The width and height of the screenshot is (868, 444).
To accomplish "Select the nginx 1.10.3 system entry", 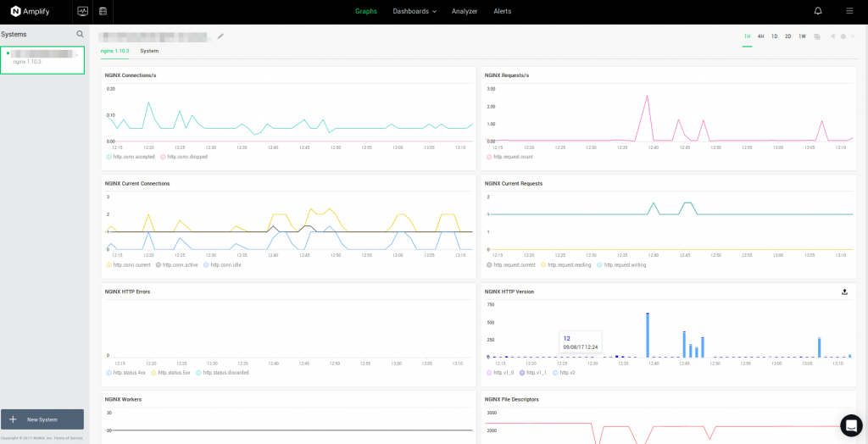I will pos(42,58).
